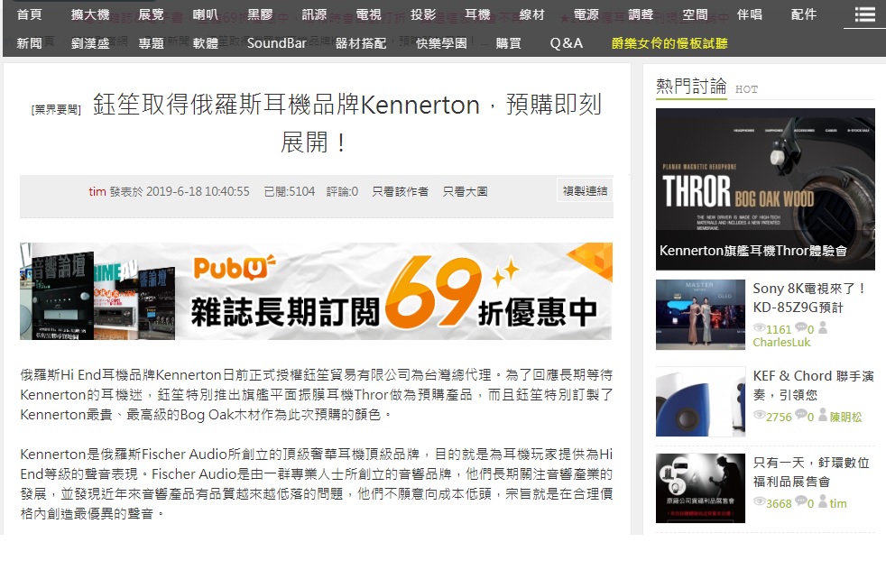Open the hamburger menu icon
Screen dimensions: 886x588
864,14
